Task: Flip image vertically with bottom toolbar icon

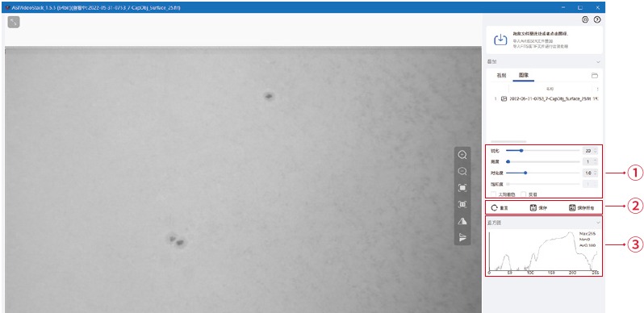Action: [x=462, y=237]
